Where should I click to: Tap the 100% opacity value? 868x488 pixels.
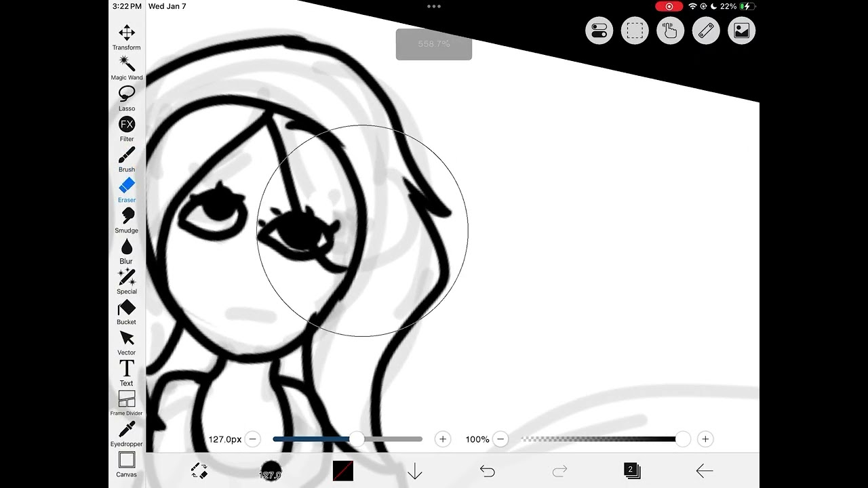coord(477,439)
